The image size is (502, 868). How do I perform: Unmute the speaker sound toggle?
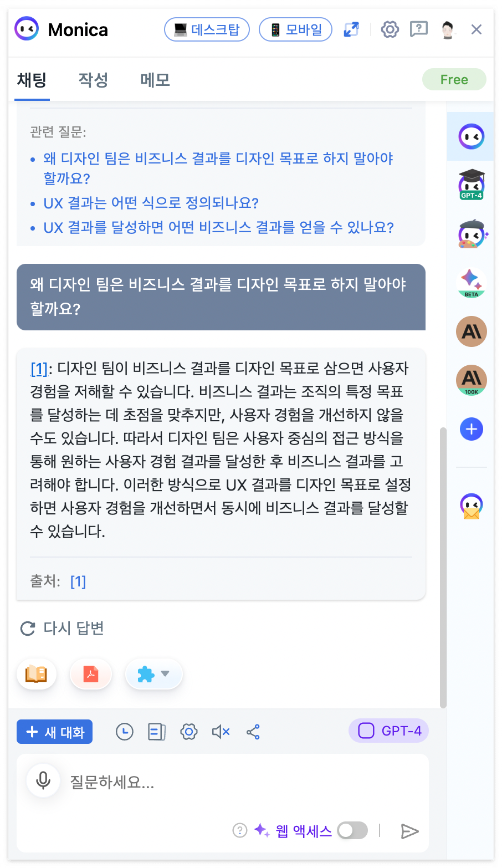point(221,732)
